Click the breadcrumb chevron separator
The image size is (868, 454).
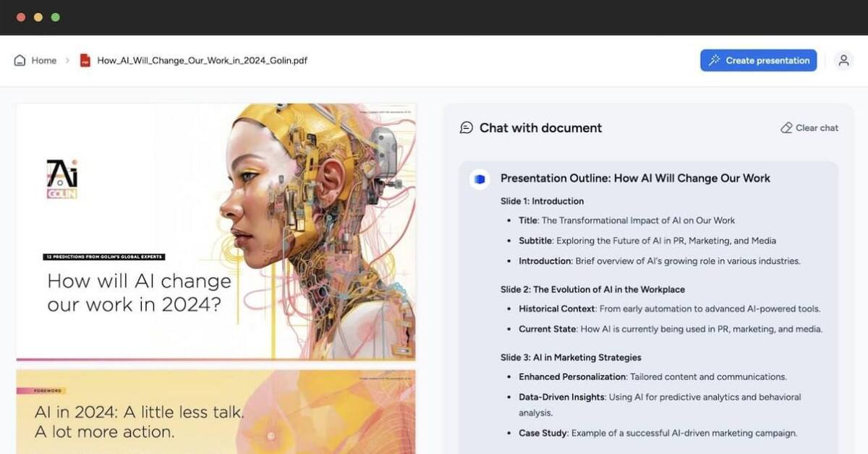point(68,61)
